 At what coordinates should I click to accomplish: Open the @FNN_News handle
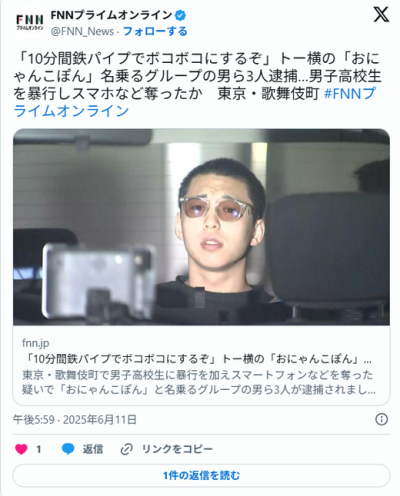coord(82,31)
